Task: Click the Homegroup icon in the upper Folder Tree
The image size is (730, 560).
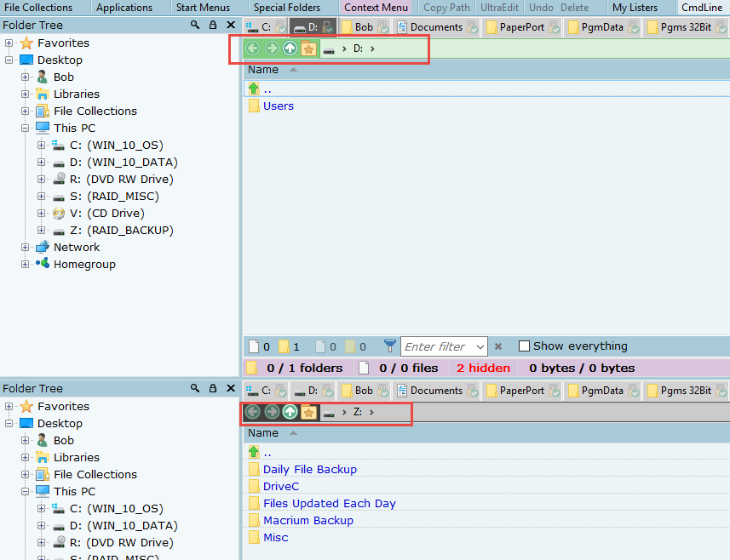Action: click(x=43, y=264)
